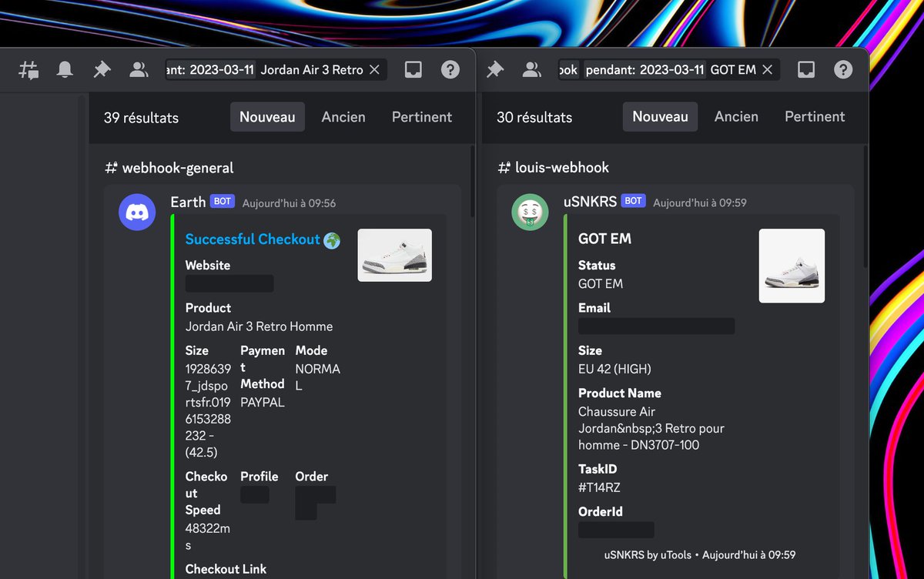Screen dimensions: 924x579
Task: Select Pertinent tab under 30 résultats
Action: (x=815, y=117)
